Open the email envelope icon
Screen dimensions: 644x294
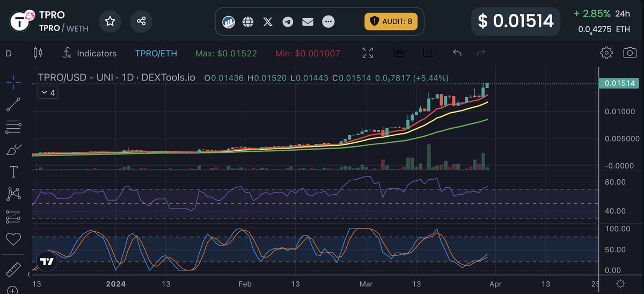[x=308, y=22]
